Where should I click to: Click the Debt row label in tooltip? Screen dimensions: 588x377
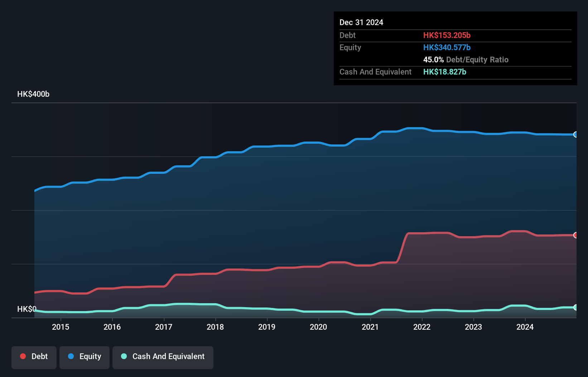[x=347, y=35]
